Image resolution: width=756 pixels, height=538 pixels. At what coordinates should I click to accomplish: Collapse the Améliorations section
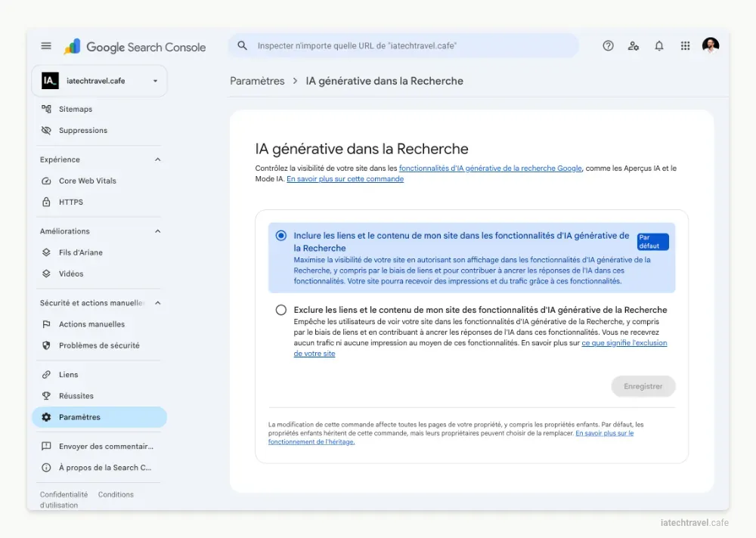pyautogui.click(x=158, y=231)
